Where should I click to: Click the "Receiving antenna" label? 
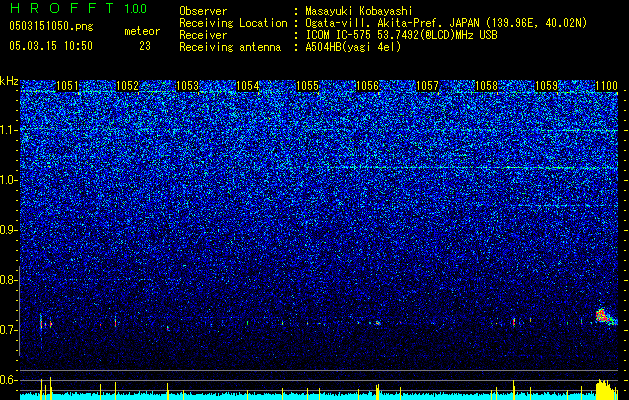(x=230, y=47)
